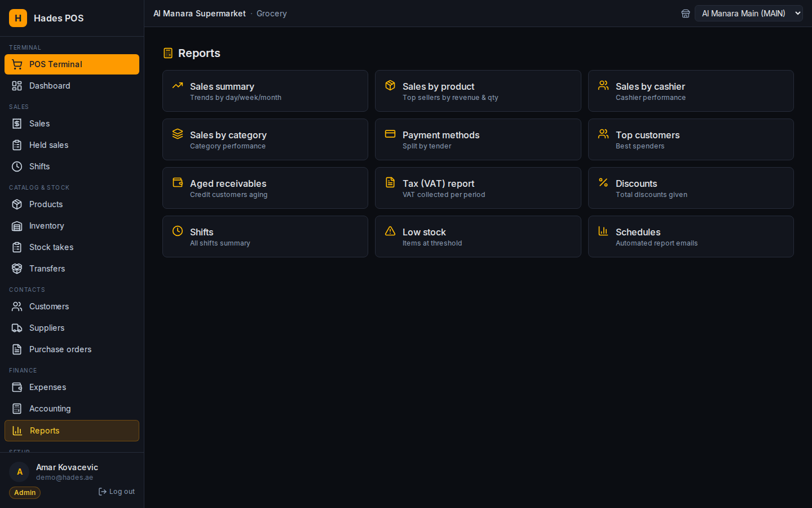Click the Sales by cashier users icon
The height and width of the screenshot is (508, 812).
pos(603,85)
